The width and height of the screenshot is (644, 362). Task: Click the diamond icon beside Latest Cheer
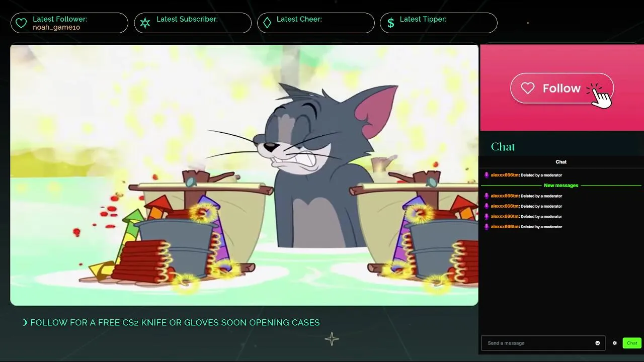click(x=267, y=23)
